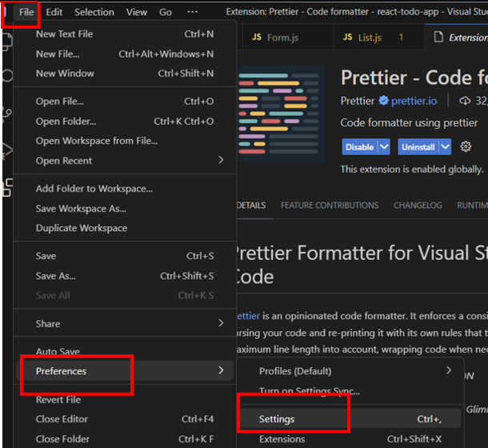488x448 pixels.
Task: Choose New Text File
Action: (x=125, y=34)
